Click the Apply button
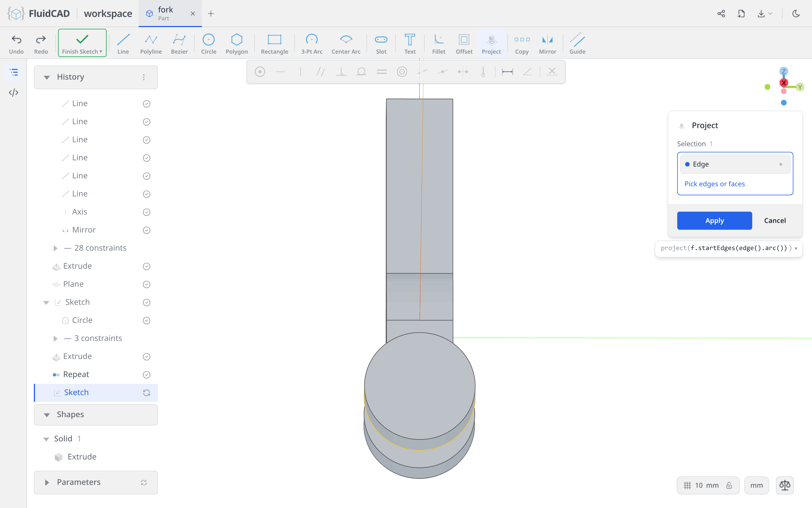812x508 pixels. tap(714, 220)
